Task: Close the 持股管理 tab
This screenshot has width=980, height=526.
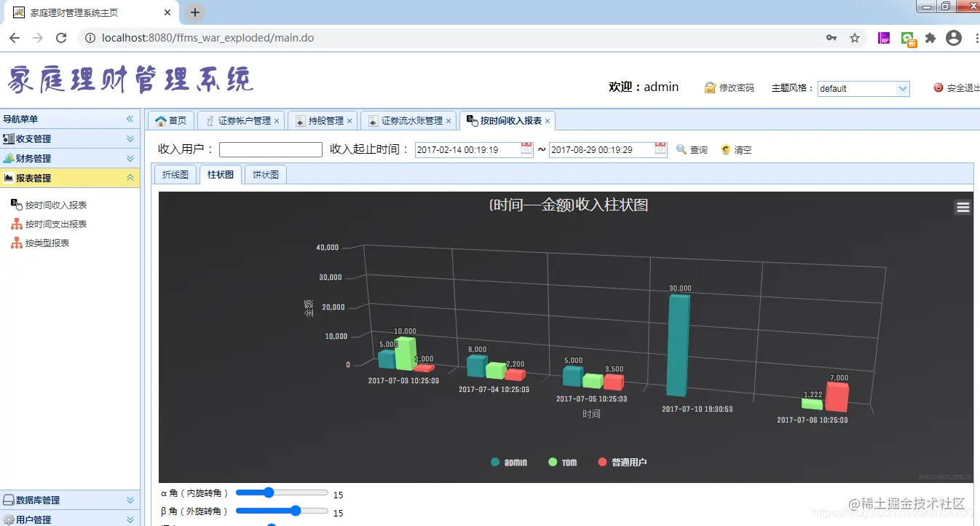Action: [349, 121]
